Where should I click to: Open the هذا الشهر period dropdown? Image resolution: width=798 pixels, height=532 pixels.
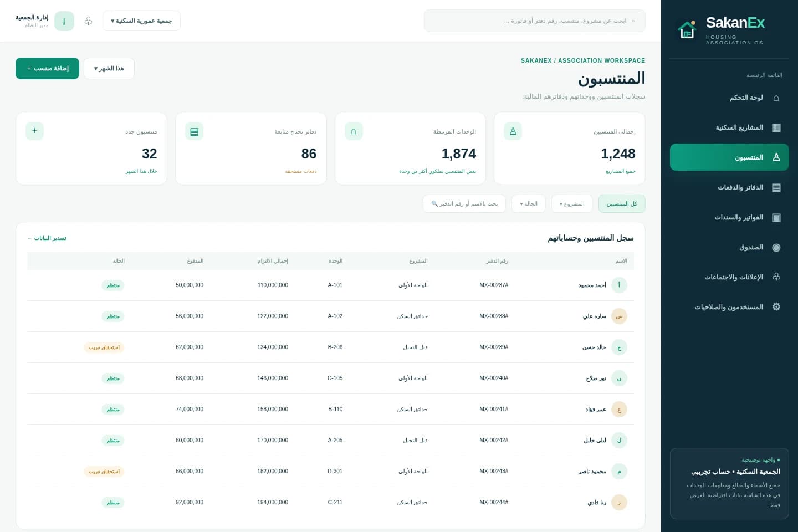(x=109, y=69)
